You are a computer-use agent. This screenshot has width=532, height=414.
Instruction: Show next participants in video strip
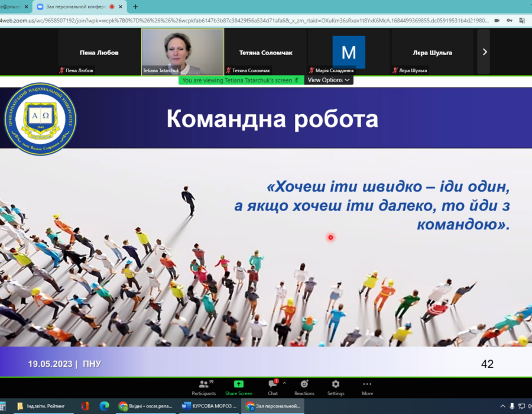[x=485, y=52]
